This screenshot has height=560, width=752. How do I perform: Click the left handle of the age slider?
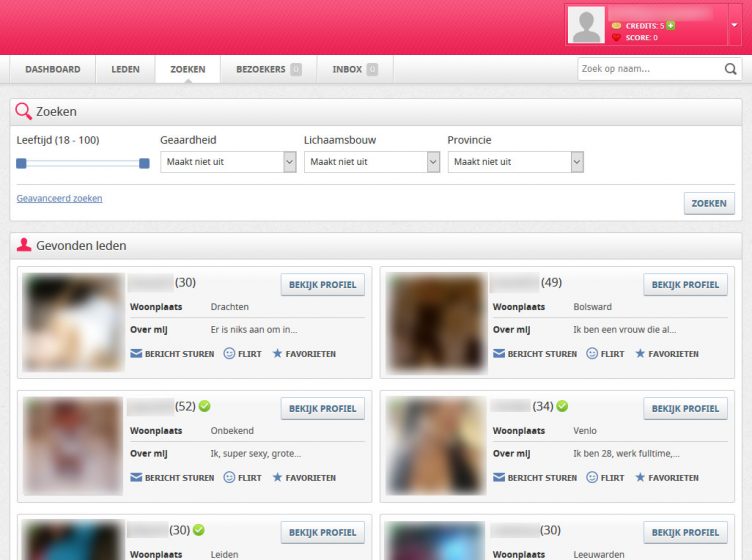tap(21, 163)
